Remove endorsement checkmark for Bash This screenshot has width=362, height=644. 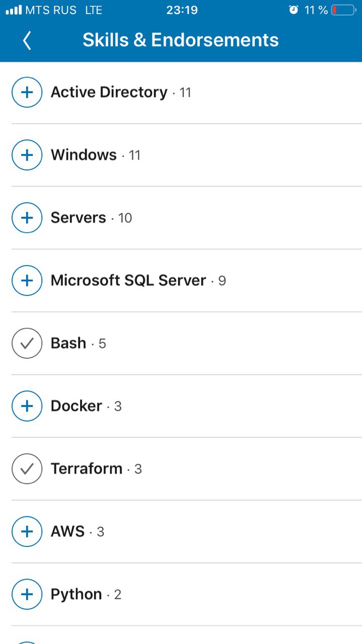(x=27, y=343)
